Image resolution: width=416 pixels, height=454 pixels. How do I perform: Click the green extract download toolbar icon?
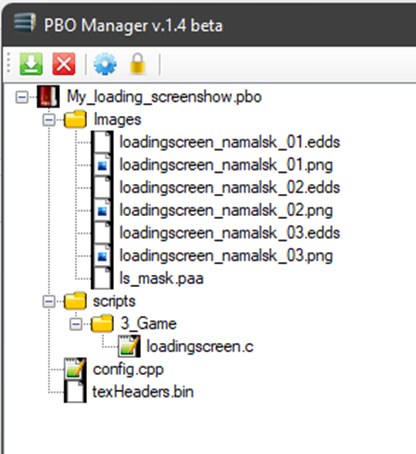click(x=31, y=64)
